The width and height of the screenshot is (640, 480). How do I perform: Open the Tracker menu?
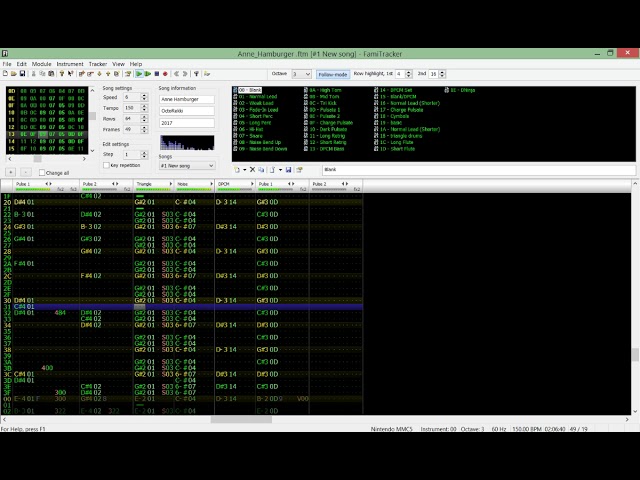tap(98, 64)
